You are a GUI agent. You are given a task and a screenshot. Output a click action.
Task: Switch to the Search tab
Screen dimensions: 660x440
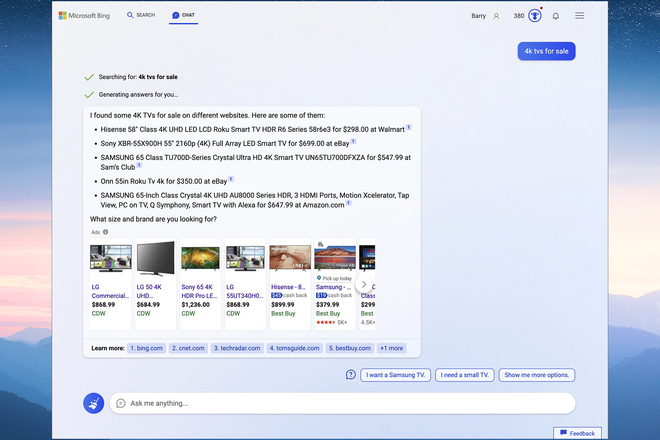[x=141, y=15]
